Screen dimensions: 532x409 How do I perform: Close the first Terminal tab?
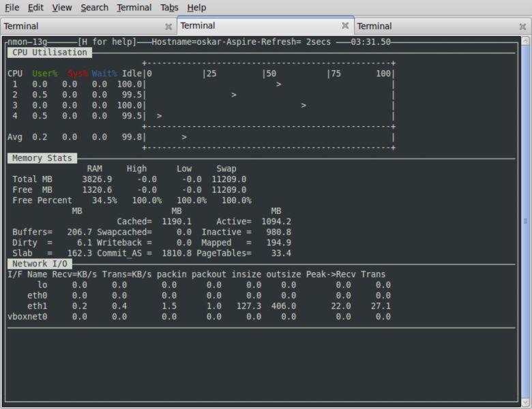point(168,27)
